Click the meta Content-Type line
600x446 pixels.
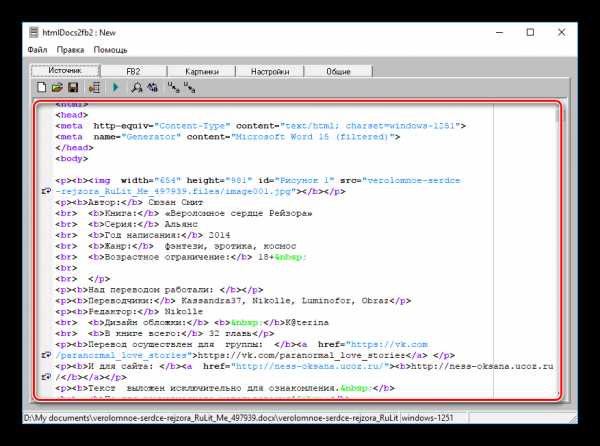pyautogui.click(x=261, y=126)
